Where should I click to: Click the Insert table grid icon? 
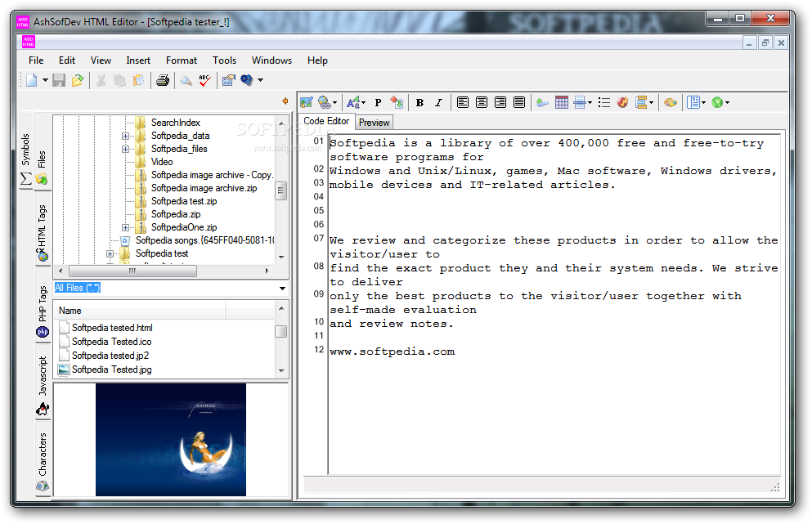coord(561,102)
